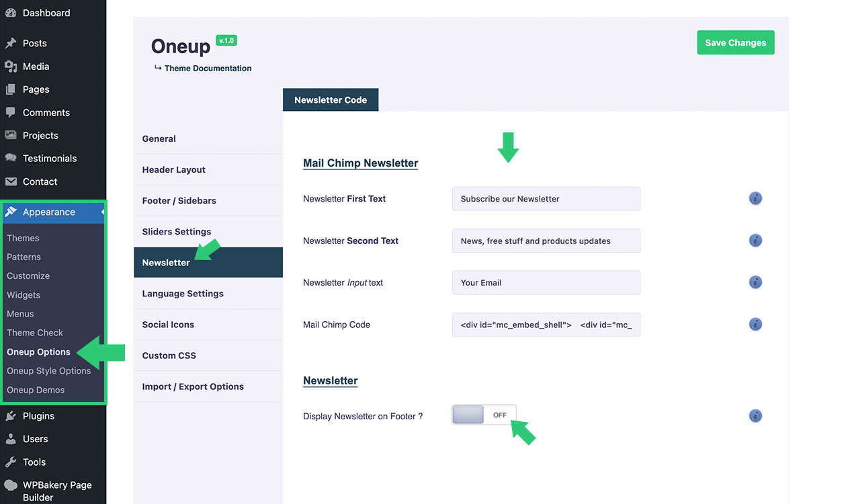Select Header Layout in options menu
Screen dimensions: 850x504
click(x=174, y=170)
